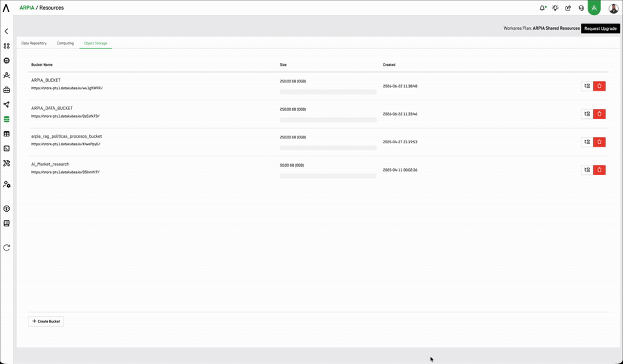Select the green database stack sidebar icon
Screen dimensions: 623x364
click(6, 119)
